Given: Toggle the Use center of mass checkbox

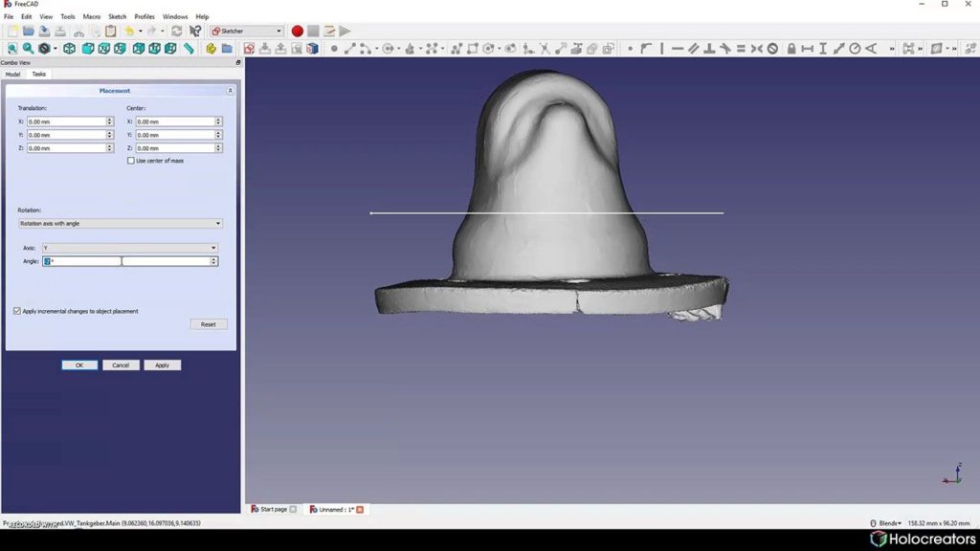Looking at the screenshot, I should pyautogui.click(x=130, y=161).
